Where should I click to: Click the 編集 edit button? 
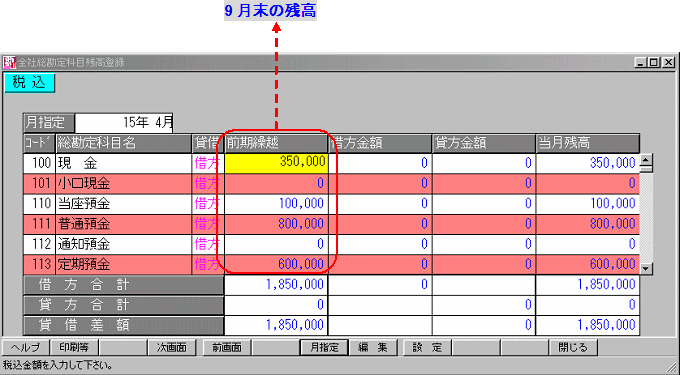373,347
